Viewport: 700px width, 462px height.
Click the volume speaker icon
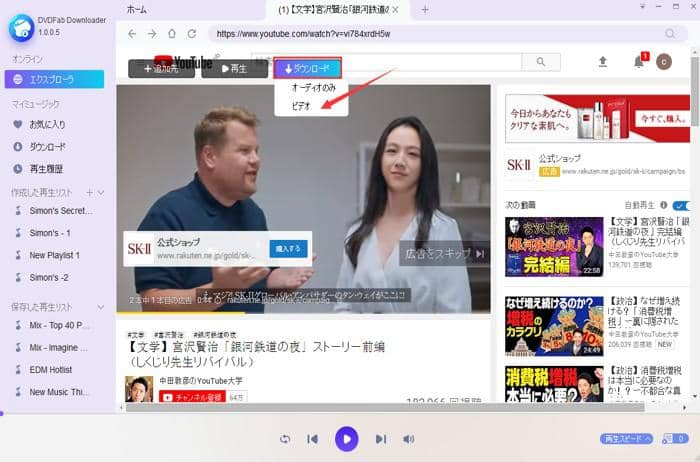click(408, 439)
